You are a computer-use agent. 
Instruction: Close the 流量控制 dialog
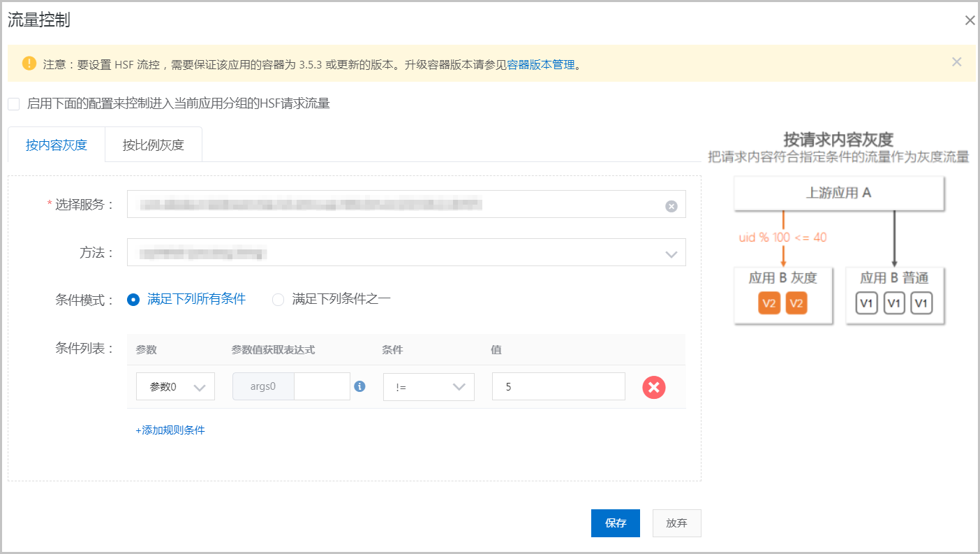pos(970,21)
